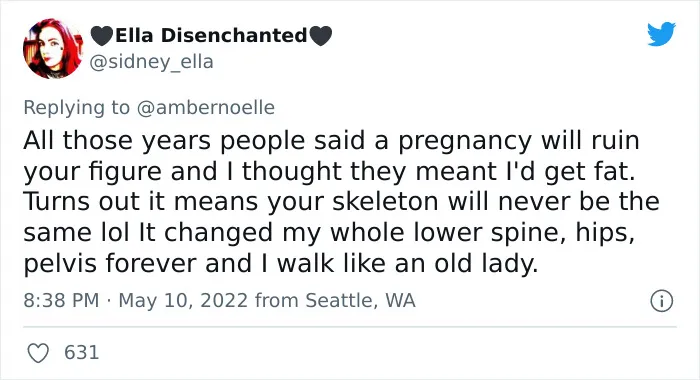The width and height of the screenshot is (700, 380).
Task: Click the black heart emoji before Ella
Action: pos(102,36)
